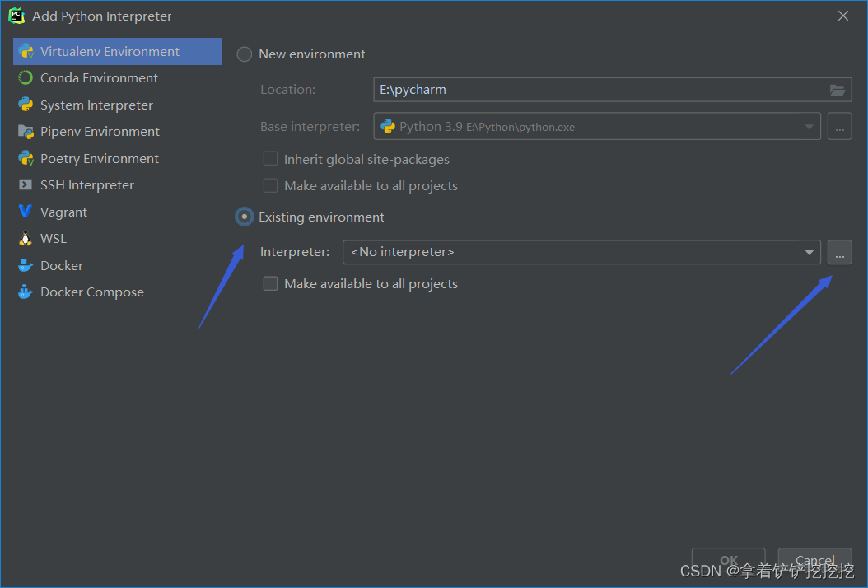Choose System Interpreter entry

click(x=118, y=105)
